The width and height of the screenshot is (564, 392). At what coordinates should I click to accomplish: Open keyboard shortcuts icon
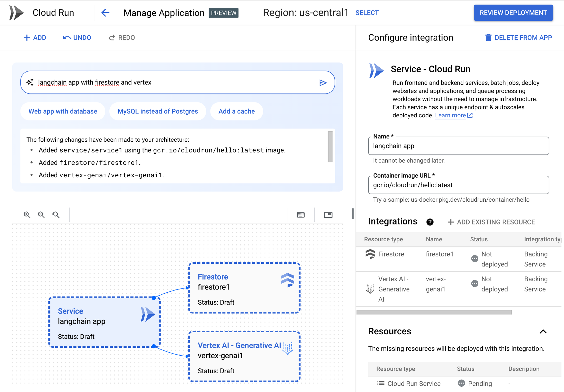coord(301,215)
